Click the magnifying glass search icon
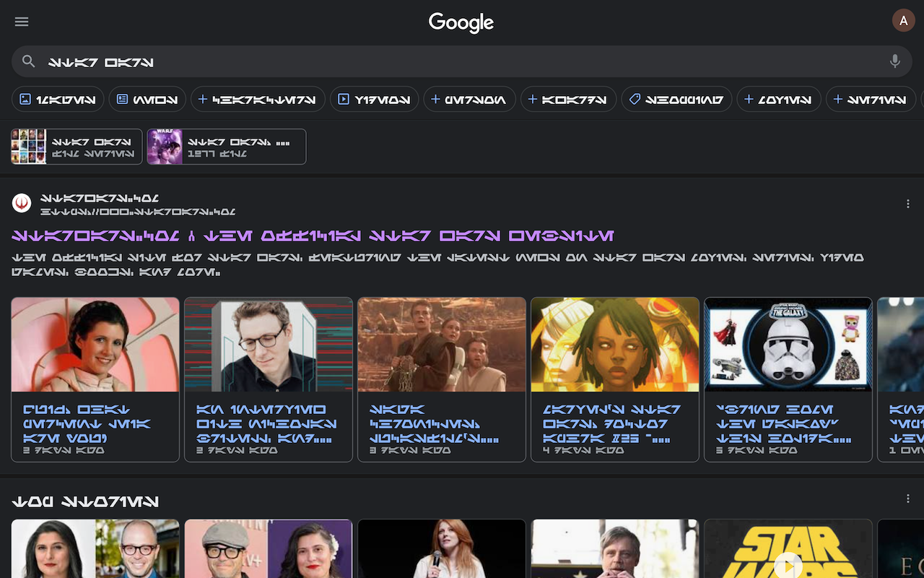The image size is (924, 578). (x=27, y=61)
